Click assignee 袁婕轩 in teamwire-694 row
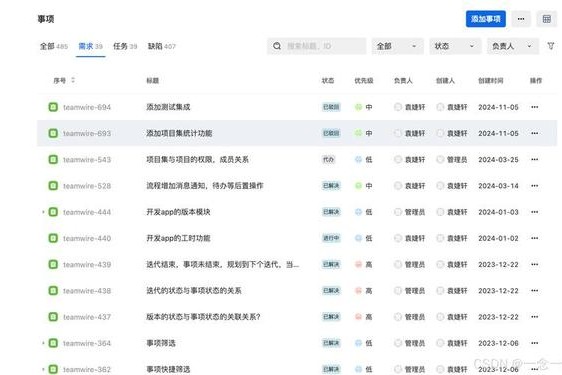 click(410, 107)
